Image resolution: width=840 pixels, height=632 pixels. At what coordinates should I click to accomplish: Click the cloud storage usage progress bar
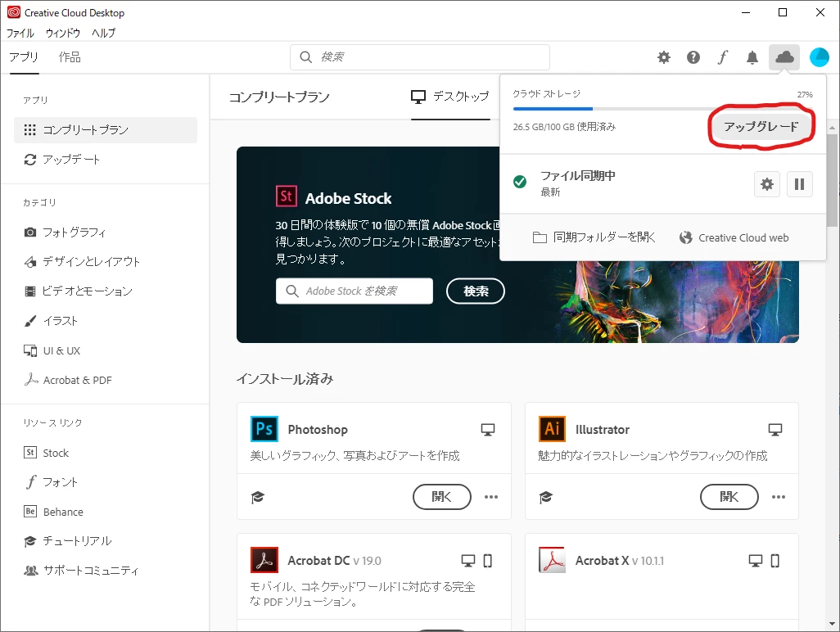(662, 109)
